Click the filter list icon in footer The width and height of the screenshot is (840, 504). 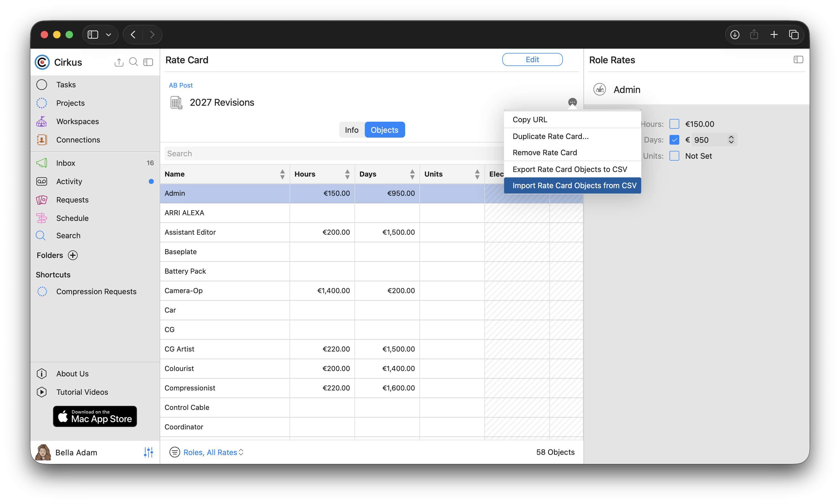(175, 452)
